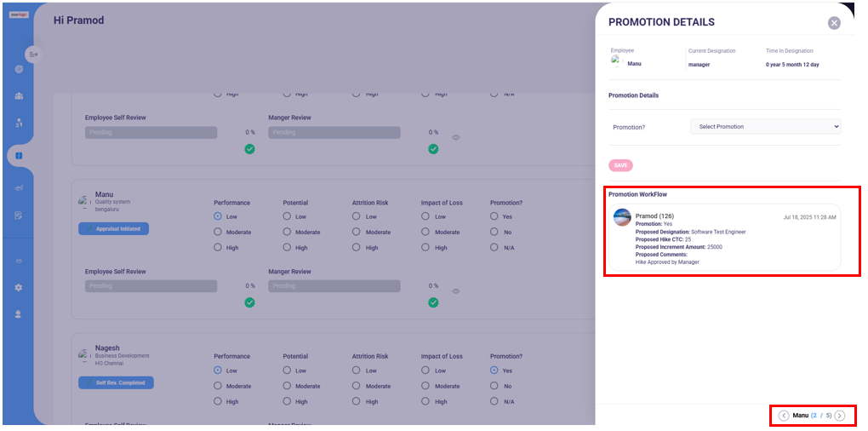The image size is (868, 431).
Task: Select High Performance for Manu
Action: click(218, 248)
